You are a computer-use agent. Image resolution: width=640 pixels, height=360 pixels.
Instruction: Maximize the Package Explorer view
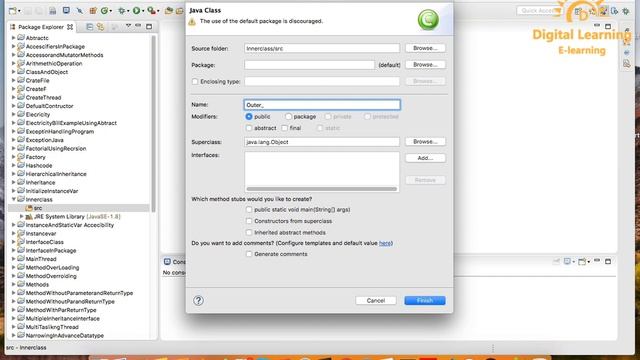tap(149, 27)
